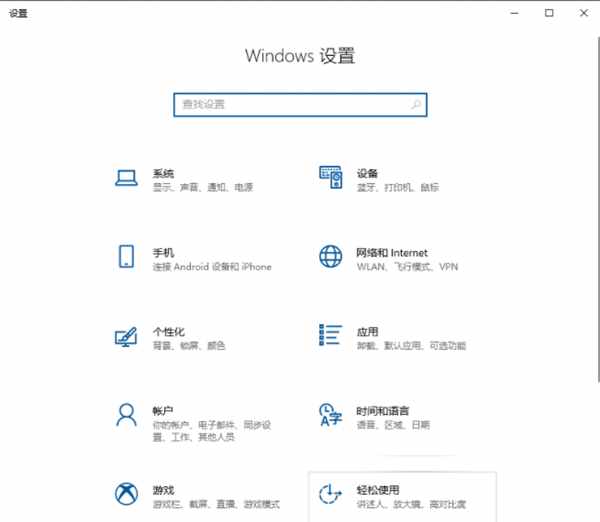Open the 系统 settings category title
Image resolution: width=600 pixels, height=522 pixels.
point(163,173)
